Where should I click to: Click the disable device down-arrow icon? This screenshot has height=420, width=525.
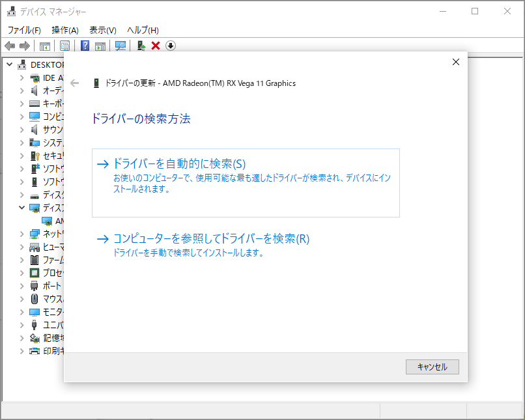coord(171,46)
